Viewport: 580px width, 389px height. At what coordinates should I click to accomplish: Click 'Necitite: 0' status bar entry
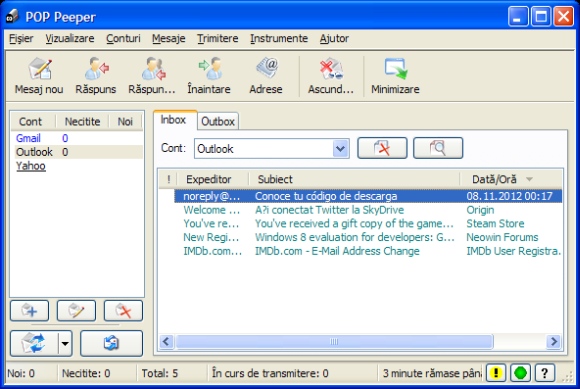click(x=86, y=373)
